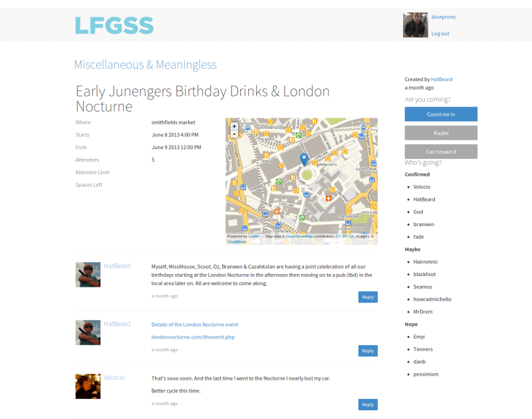Viewport: 532px width, 419px height.
Task: Click the blue location pin on map
Action: click(x=305, y=159)
